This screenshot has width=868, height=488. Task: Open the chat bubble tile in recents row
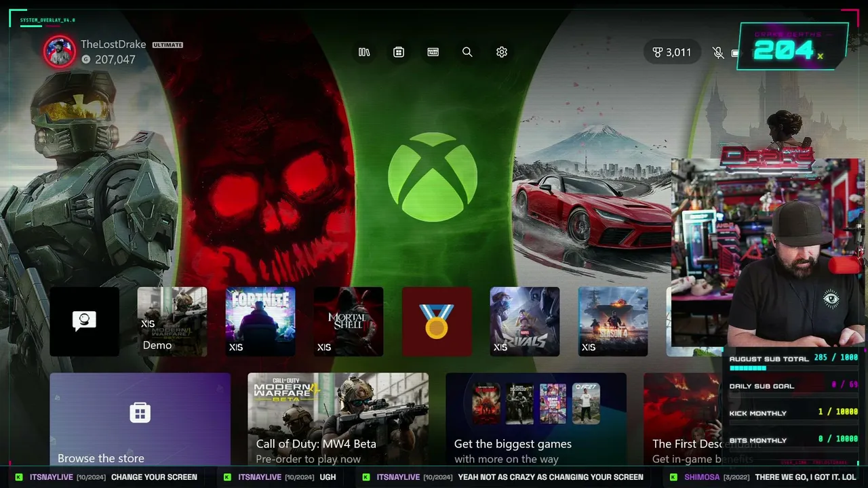[84, 321]
